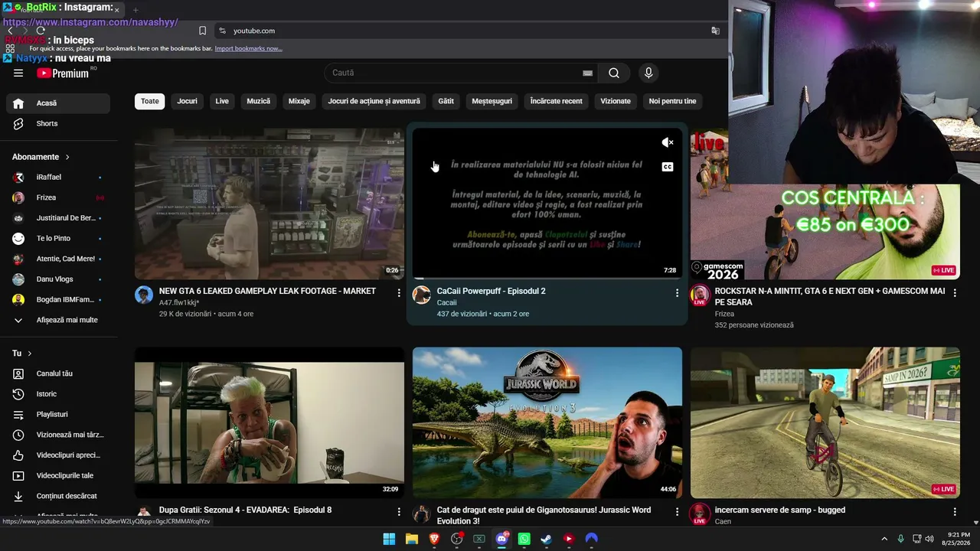Click the YouTube Premium logo

[63, 73]
